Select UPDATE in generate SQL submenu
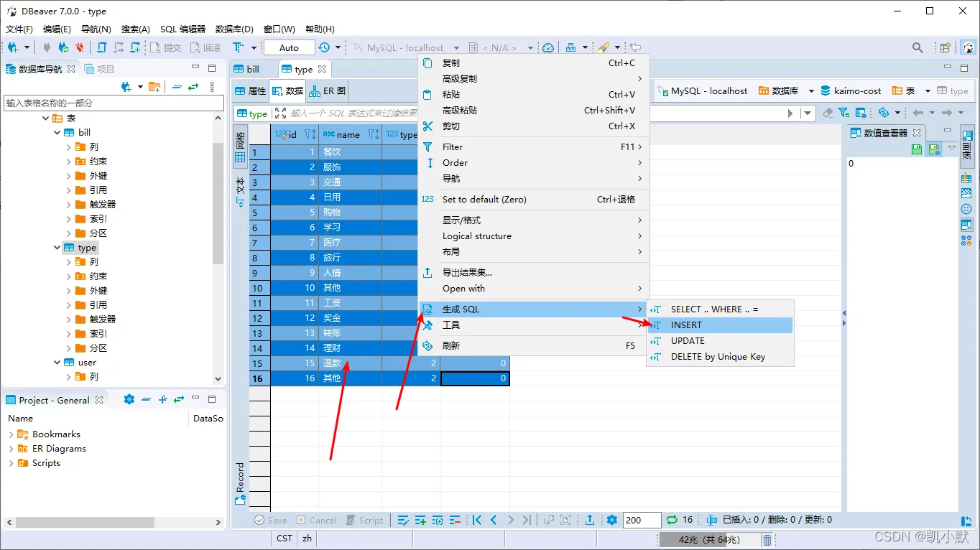The width and height of the screenshot is (980, 550). [x=720, y=341]
